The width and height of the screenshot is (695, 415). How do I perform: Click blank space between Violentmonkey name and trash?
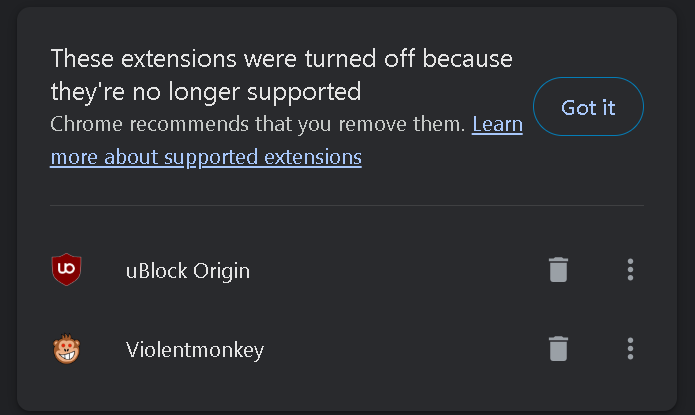click(400, 349)
